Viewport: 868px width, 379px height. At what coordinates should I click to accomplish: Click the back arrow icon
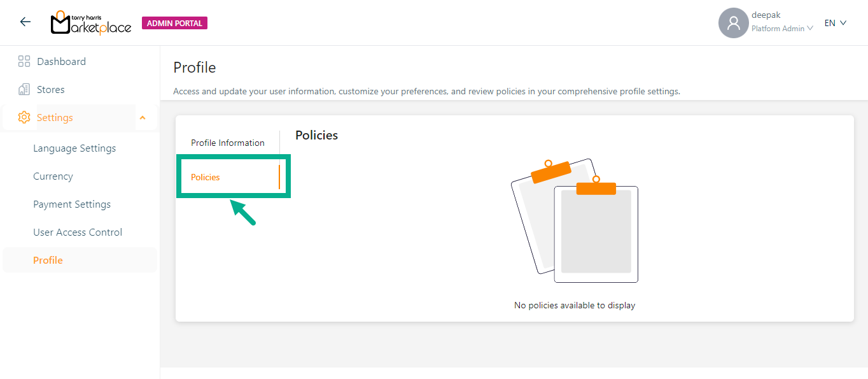click(25, 22)
